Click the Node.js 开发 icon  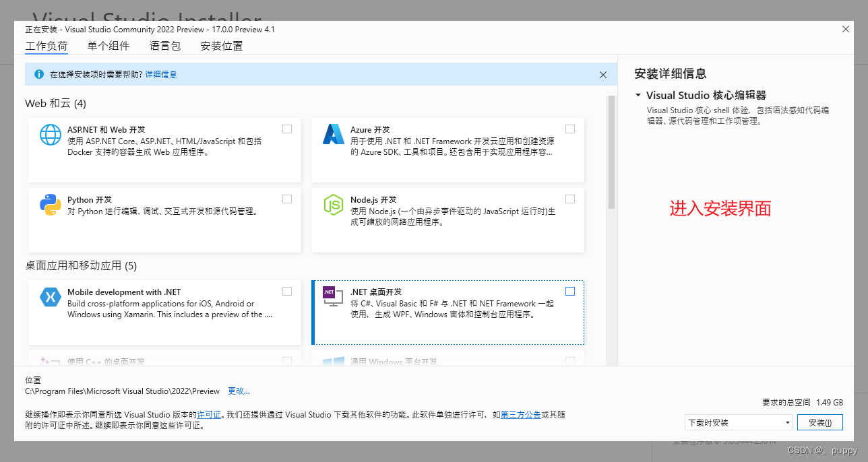click(x=334, y=204)
